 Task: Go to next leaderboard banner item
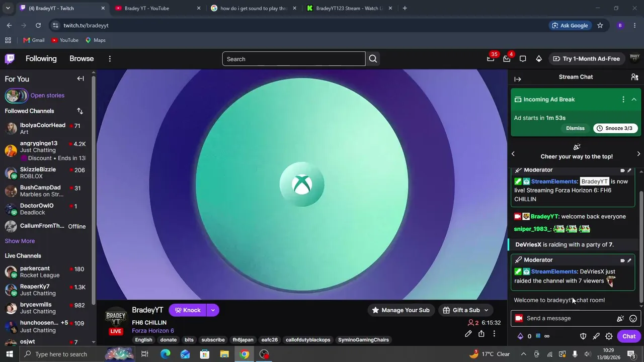click(638, 154)
